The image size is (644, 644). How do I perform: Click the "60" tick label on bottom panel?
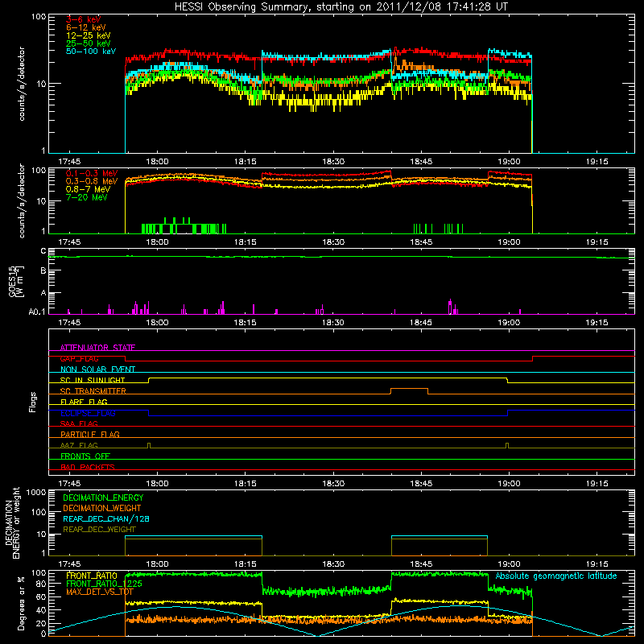tap(41, 597)
